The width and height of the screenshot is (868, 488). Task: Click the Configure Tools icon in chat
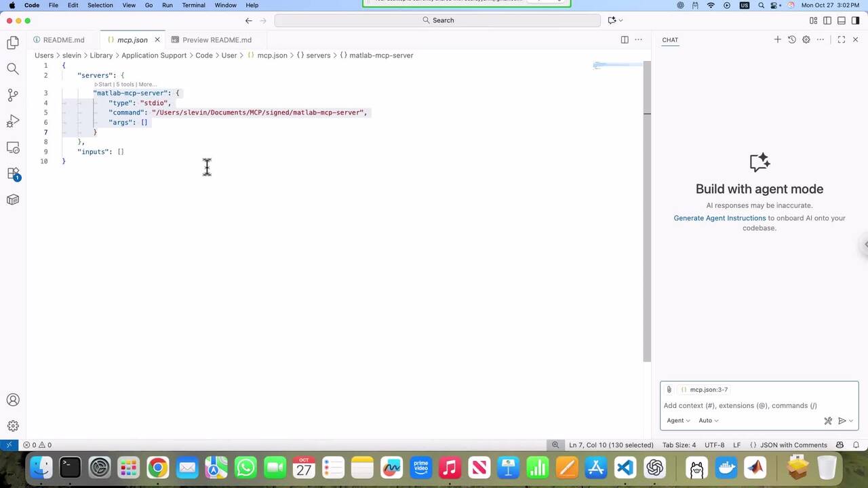(x=828, y=421)
